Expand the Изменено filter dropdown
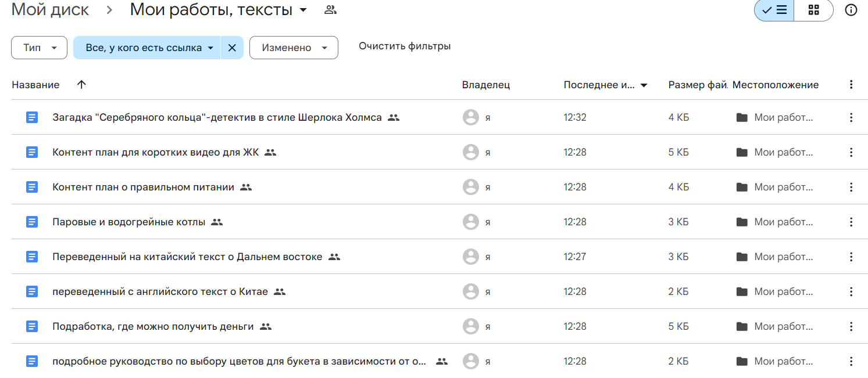 click(294, 48)
